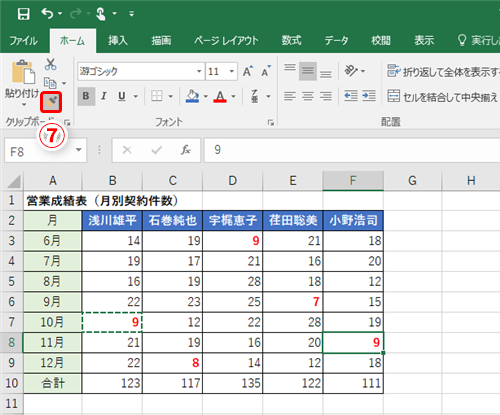
Task: Click the Save icon in quick access toolbar
Action: tap(24, 14)
